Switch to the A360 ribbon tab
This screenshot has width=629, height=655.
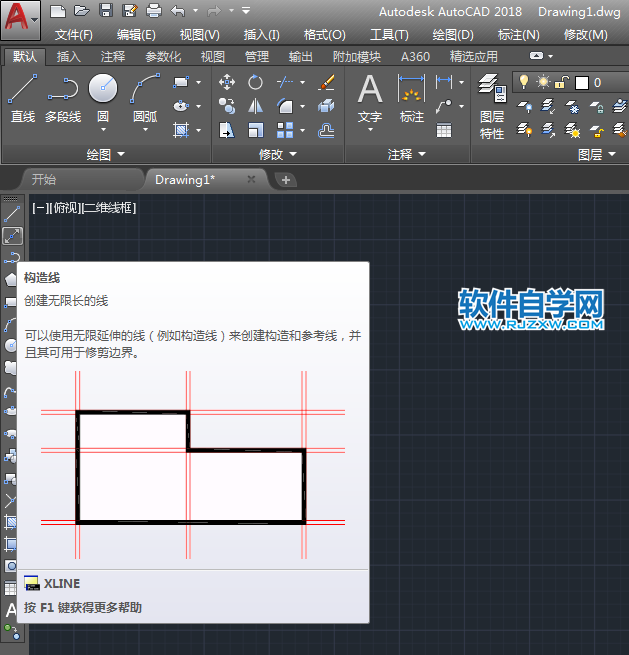coord(415,56)
